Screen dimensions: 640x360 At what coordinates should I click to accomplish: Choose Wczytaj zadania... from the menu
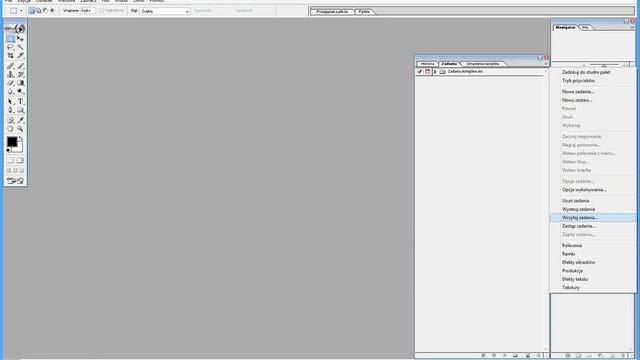580,218
